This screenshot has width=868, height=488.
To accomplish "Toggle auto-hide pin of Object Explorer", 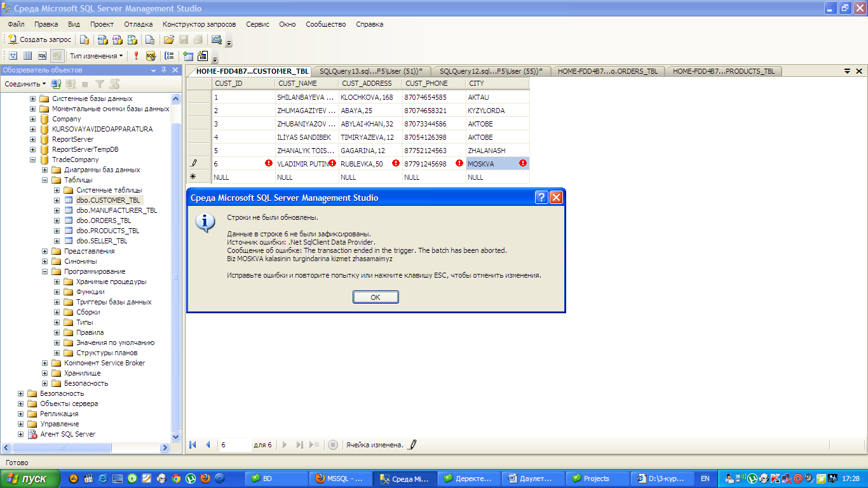I will pos(164,70).
